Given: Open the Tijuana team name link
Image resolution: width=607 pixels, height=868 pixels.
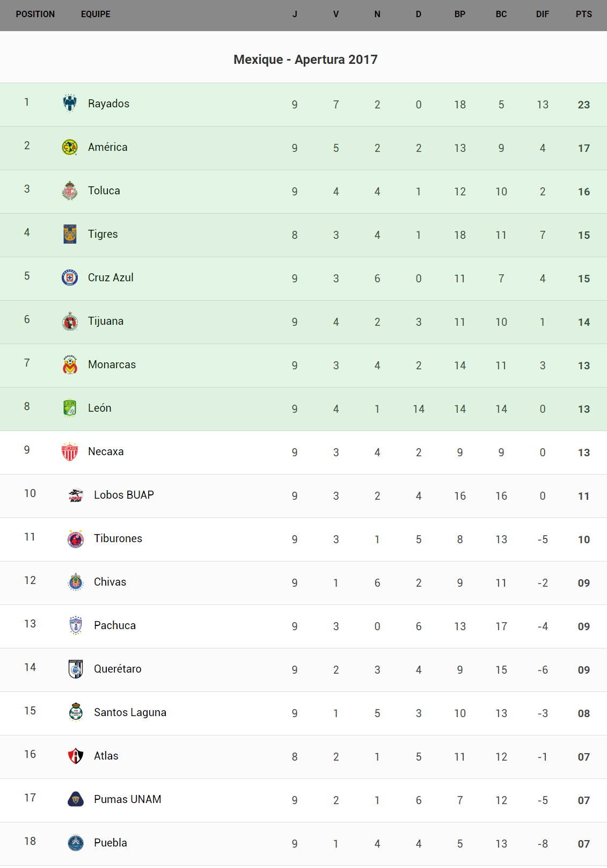Looking at the screenshot, I should point(106,321).
